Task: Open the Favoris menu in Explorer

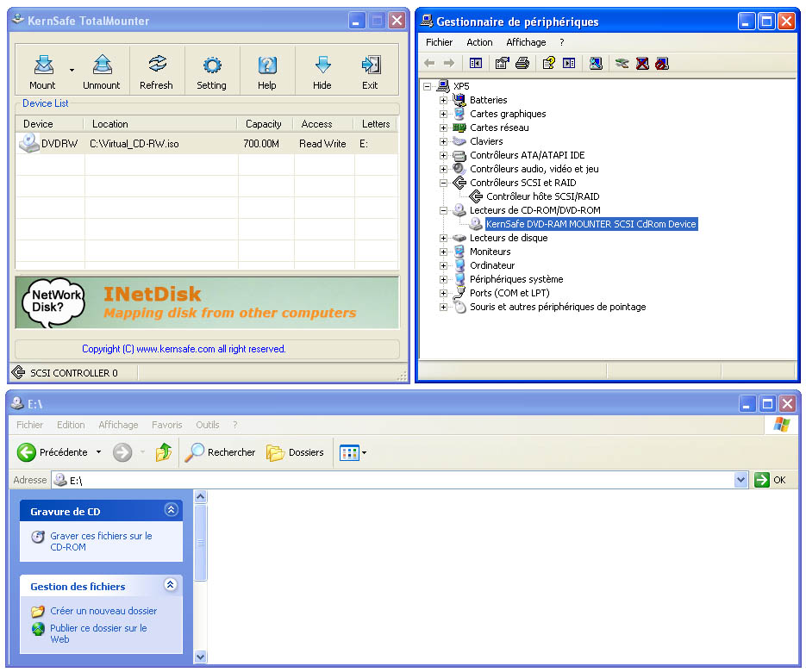Action: click(x=166, y=425)
